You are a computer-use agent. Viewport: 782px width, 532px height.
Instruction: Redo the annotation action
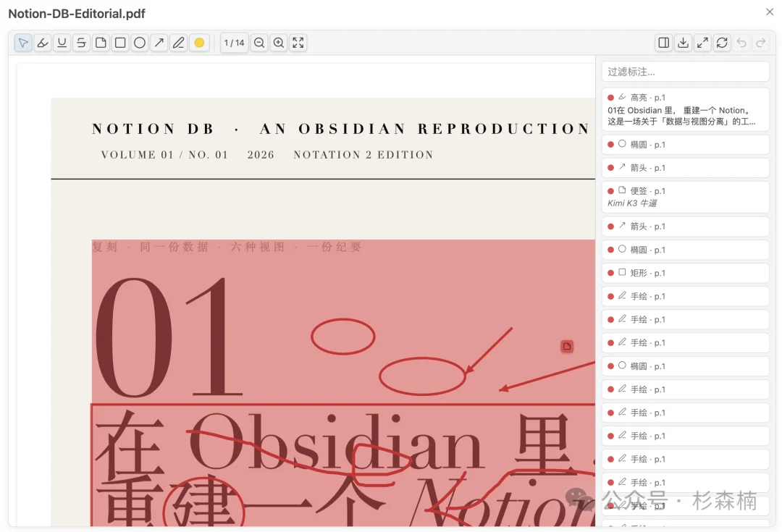tap(761, 43)
